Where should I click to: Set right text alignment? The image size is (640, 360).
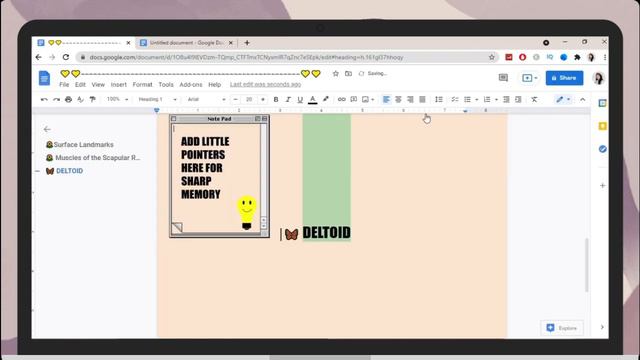click(x=410, y=99)
